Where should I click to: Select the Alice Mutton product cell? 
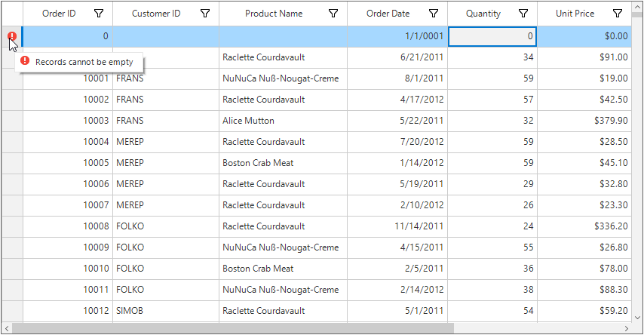tap(283, 121)
